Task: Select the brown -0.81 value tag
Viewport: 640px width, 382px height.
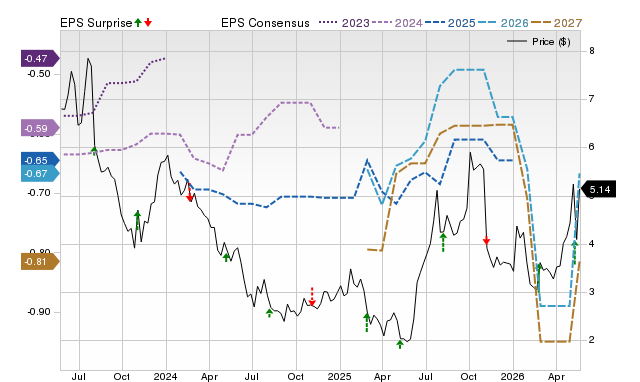Action: click(40, 262)
